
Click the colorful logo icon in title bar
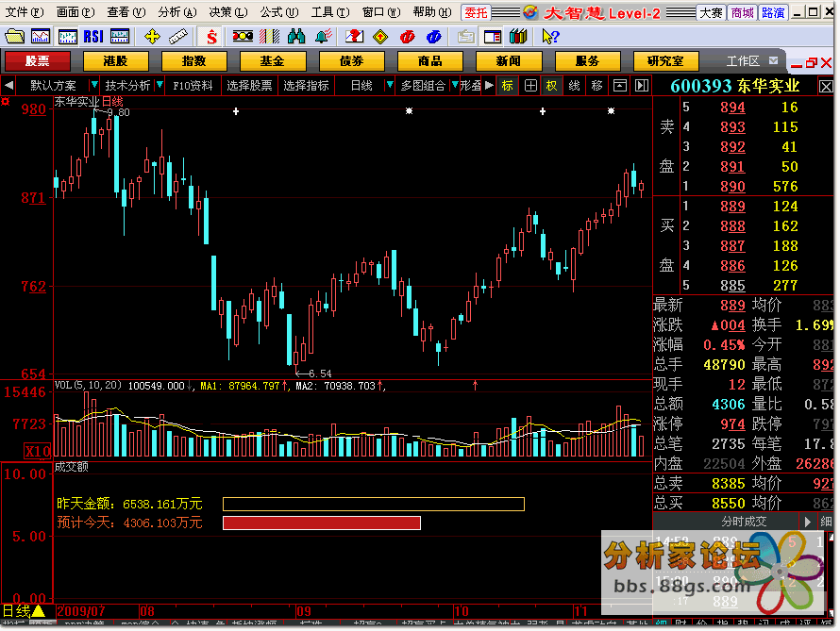pos(529,12)
